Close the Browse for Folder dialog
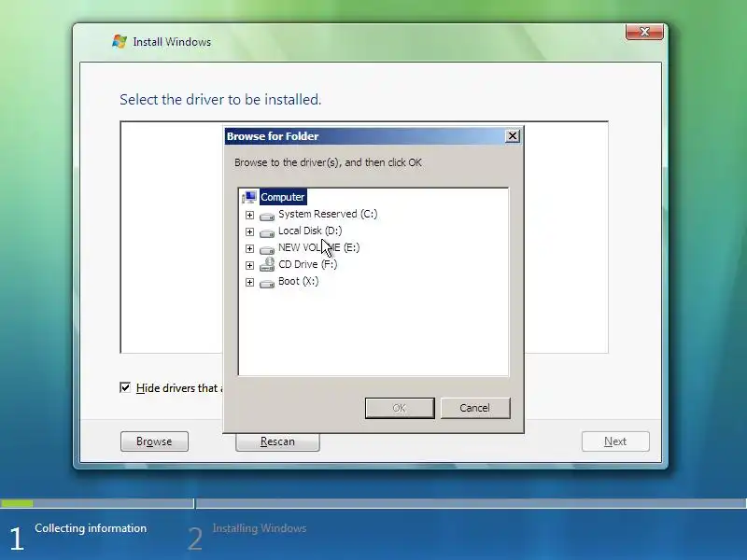This screenshot has height=560, width=747. tap(512, 136)
